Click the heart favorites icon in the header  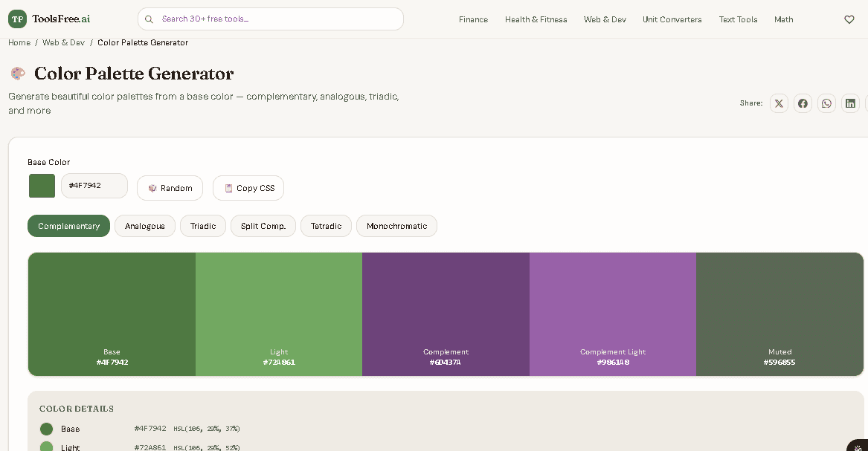pyautogui.click(x=849, y=19)
